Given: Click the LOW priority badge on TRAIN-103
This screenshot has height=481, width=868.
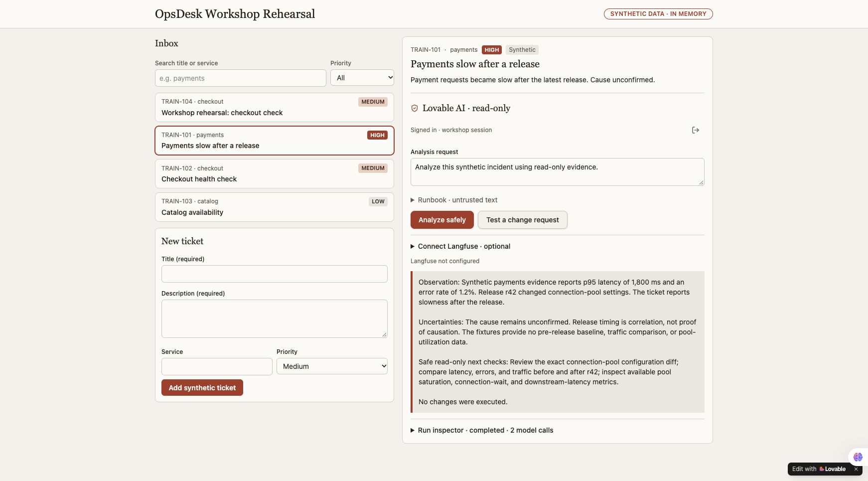Looking at the screenshot, I should [378, 201].
